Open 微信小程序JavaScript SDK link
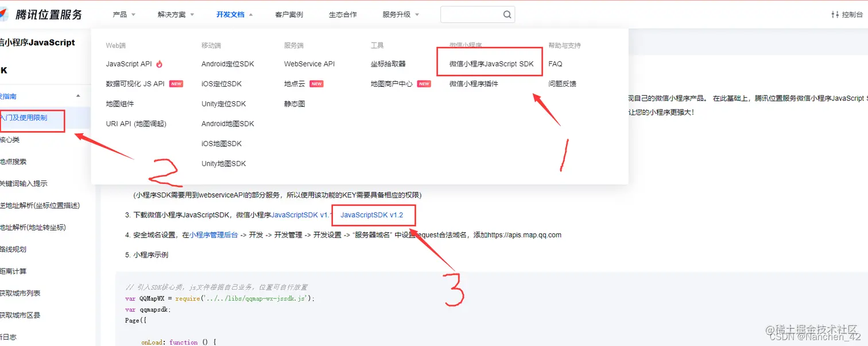The width and height of the screenshot is (868, 346). coord(491,64)
